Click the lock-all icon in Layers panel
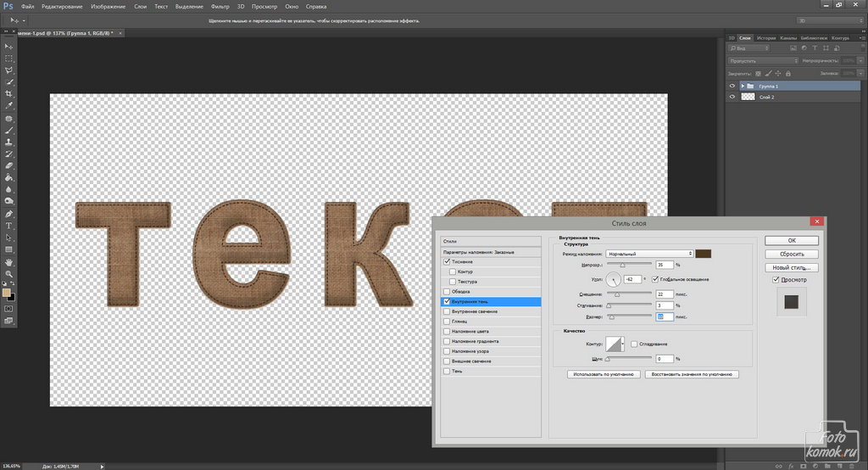 pos(787,74)
